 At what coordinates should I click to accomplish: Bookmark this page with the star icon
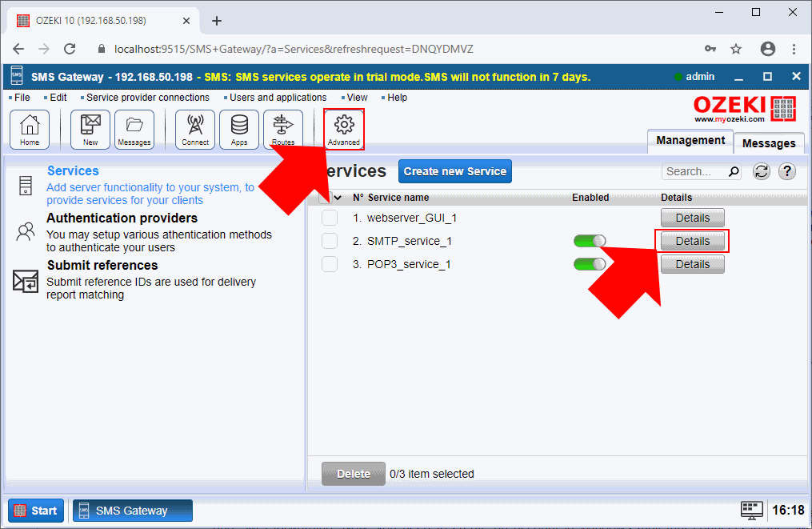click(x=736, y=50)
